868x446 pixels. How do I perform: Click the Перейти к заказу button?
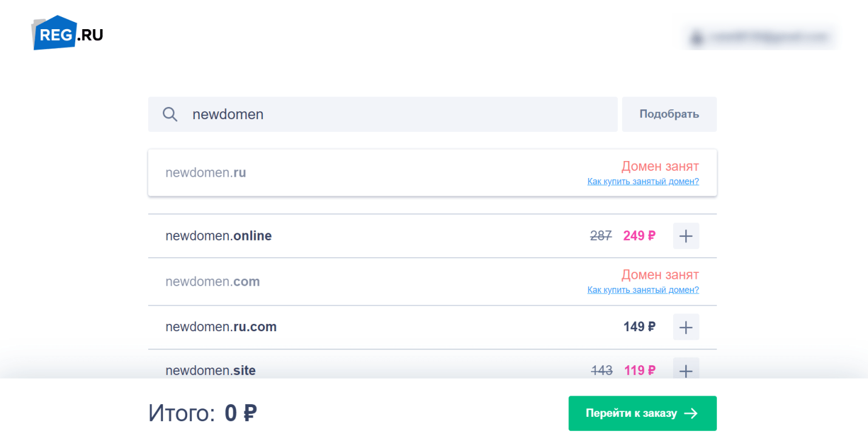[x=642, y=413]
